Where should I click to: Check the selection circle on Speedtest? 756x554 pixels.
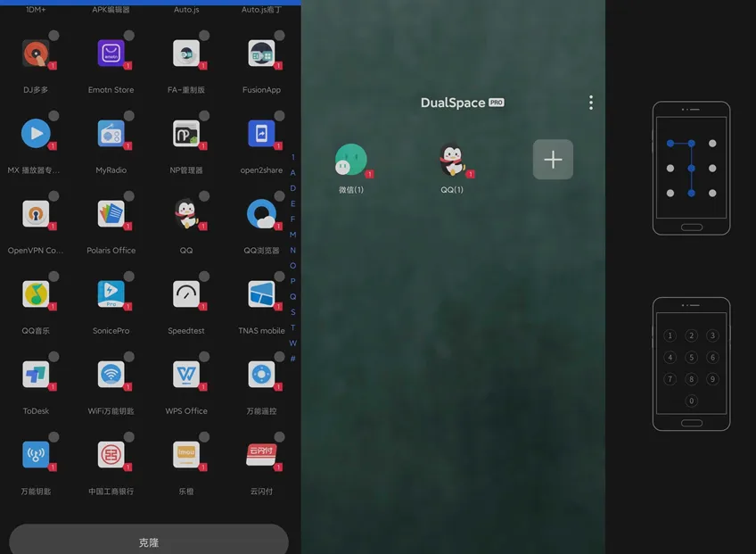point(204,276)
